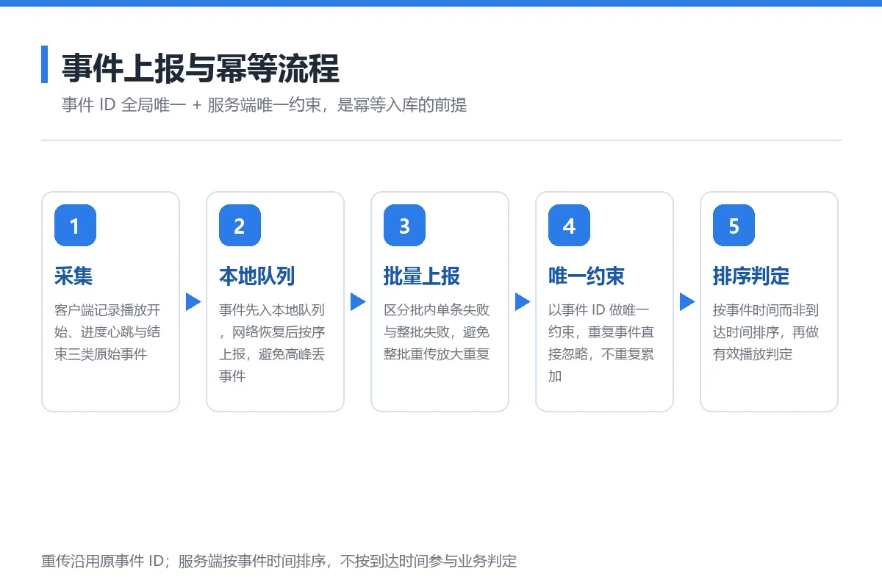The height and width of the screenshot is (588, 882).
Task: Click the blue number 1 badge
Action: pos(75,226)
